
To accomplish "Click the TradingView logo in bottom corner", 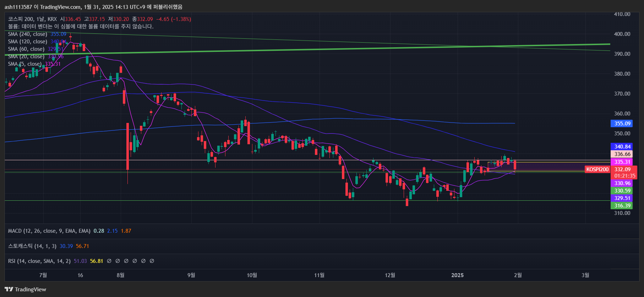I will [25, 289].
